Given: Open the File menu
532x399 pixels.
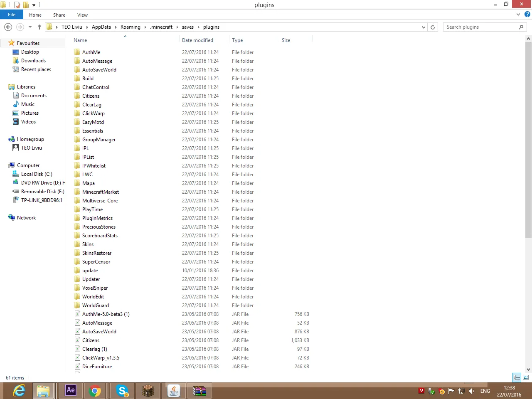Looking at the screenshot, I should 12,15.
